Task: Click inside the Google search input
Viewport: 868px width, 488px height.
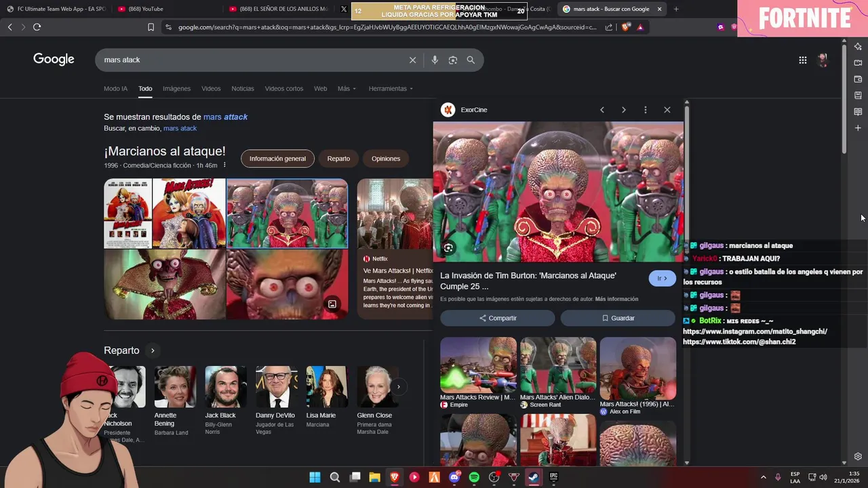Action: (251, 60)
